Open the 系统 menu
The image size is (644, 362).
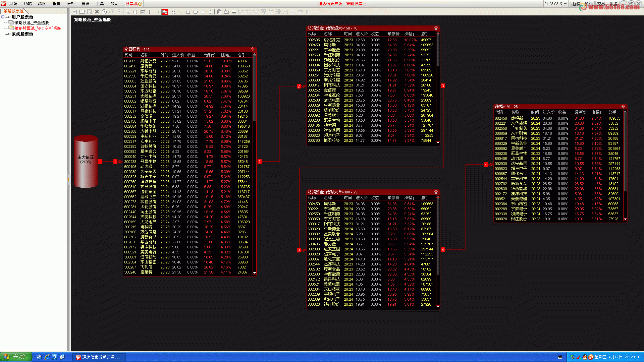[13, 4]
